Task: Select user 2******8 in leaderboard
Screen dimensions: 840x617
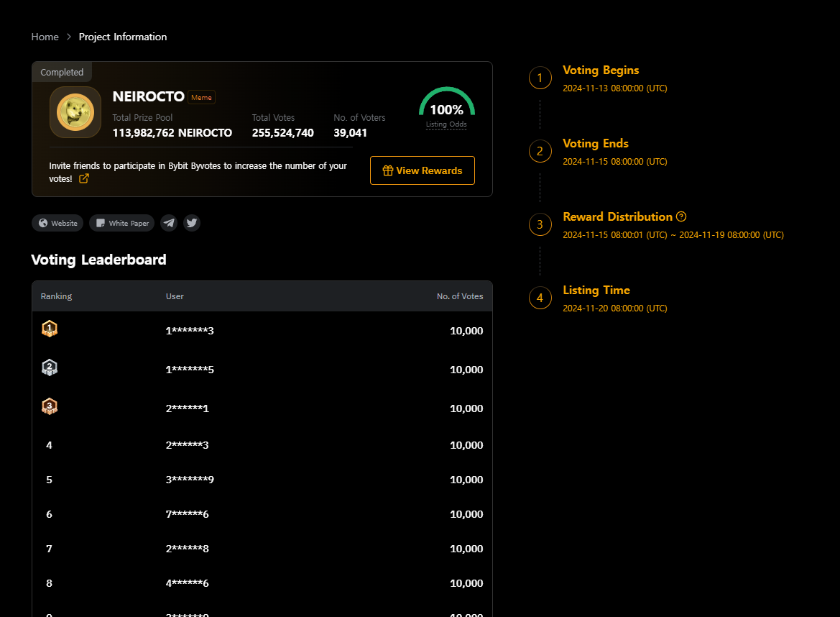Action: pyautogui.click(x=187, y=549)
